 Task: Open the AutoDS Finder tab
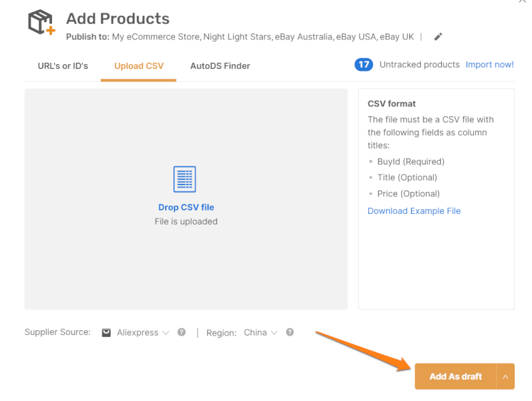(220, 65)
